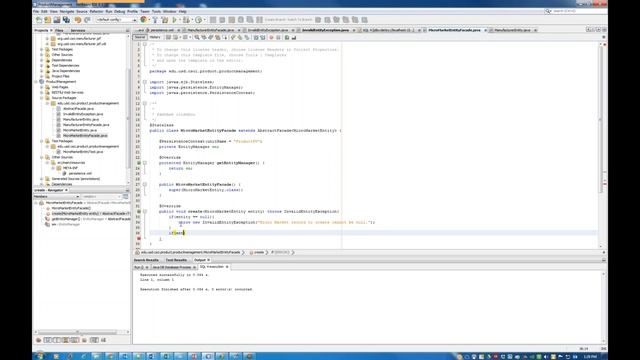Image resolution: width=640 pixels, height=360 pixels.
Task: Open the Navigate menu
Action: pyautogui.click(x=67, y=11)
